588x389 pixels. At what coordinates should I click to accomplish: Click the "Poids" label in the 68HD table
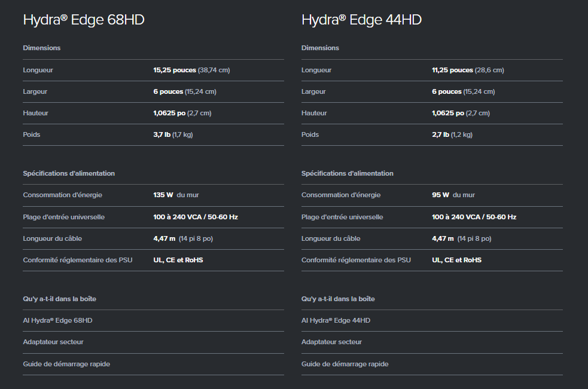[32, 134]
